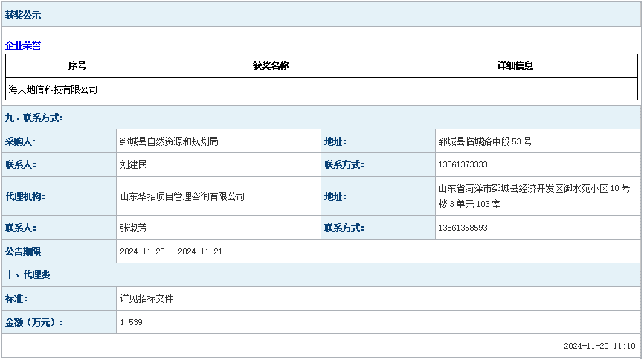Viewport: 644px width, 360px height.
Task: Click the 代理机构 label
Action: tap(25, 196)
